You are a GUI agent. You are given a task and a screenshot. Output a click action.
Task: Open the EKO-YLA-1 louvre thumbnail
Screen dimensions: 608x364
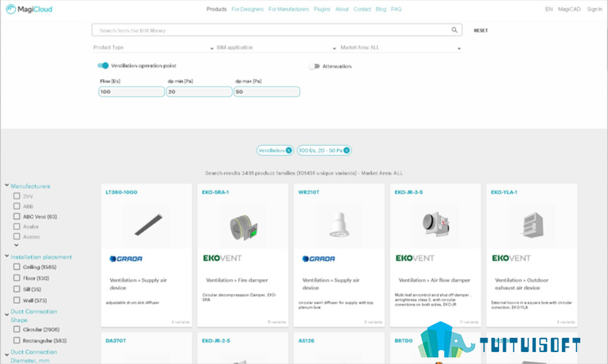[x=532, y=225]
